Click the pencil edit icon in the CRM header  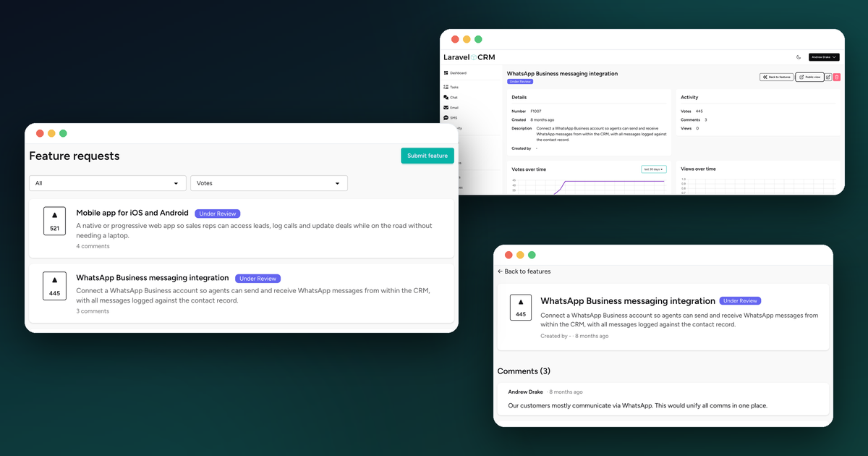tap(828, 77)
